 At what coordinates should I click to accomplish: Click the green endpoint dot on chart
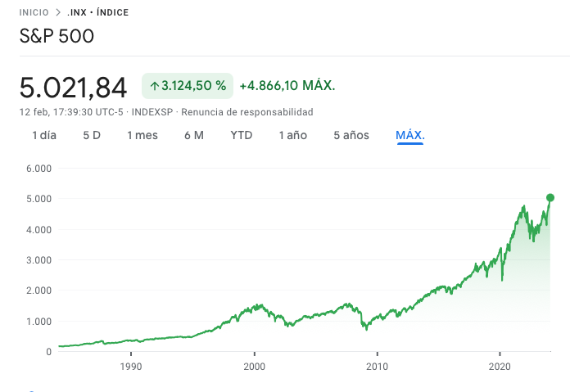(x=550, y=197)
